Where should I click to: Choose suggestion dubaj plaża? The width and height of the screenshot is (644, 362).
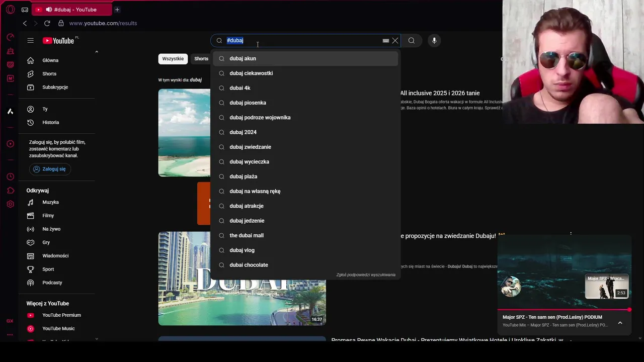click(x=305, y=176)
